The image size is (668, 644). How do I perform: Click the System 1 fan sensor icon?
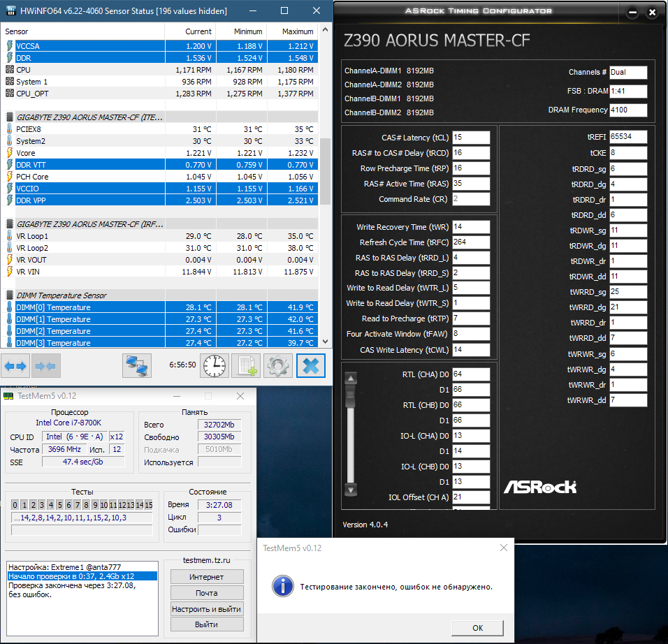tap(9, 81)
